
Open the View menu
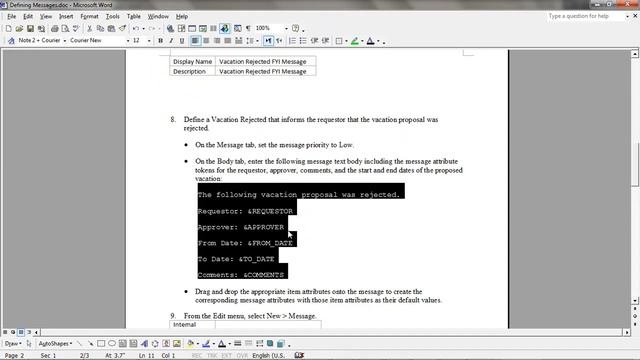46,16
